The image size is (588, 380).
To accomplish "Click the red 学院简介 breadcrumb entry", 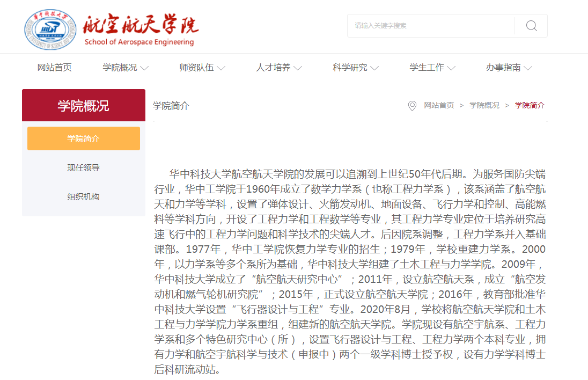I will click(528, 105).
